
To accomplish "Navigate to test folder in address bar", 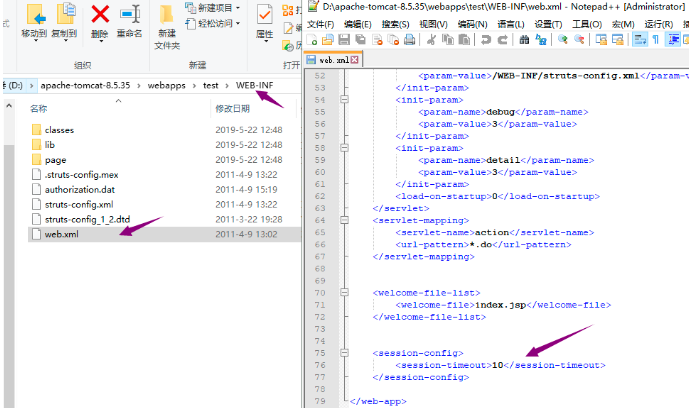I will [210, 86].
